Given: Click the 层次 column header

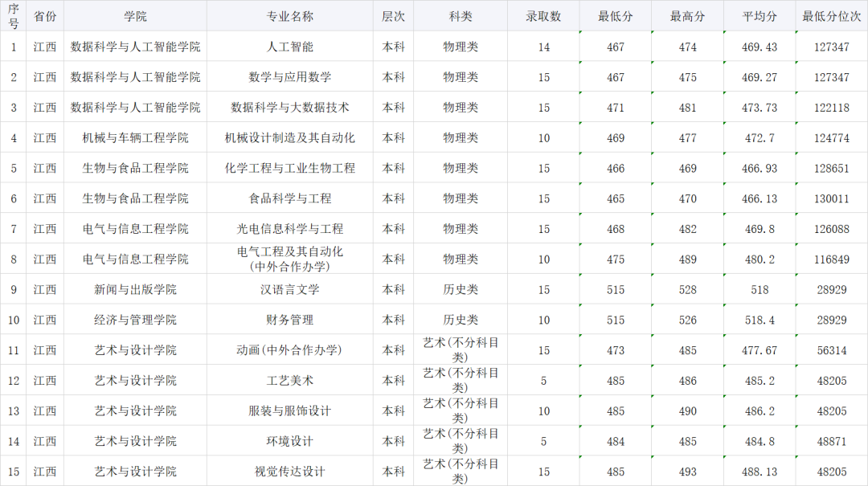Looking at the screenshot, I should (x=393, y=17).
